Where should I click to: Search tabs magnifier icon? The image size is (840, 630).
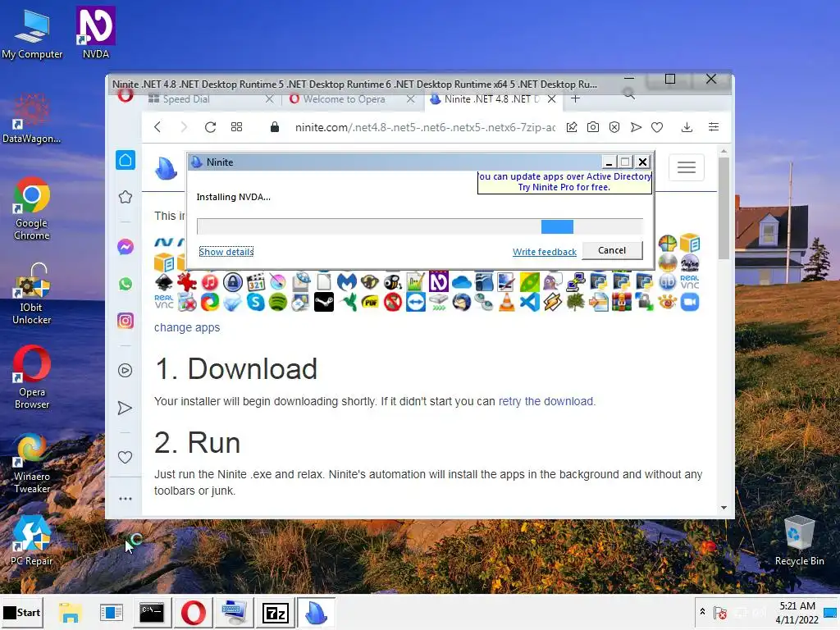tap(629, 94)
